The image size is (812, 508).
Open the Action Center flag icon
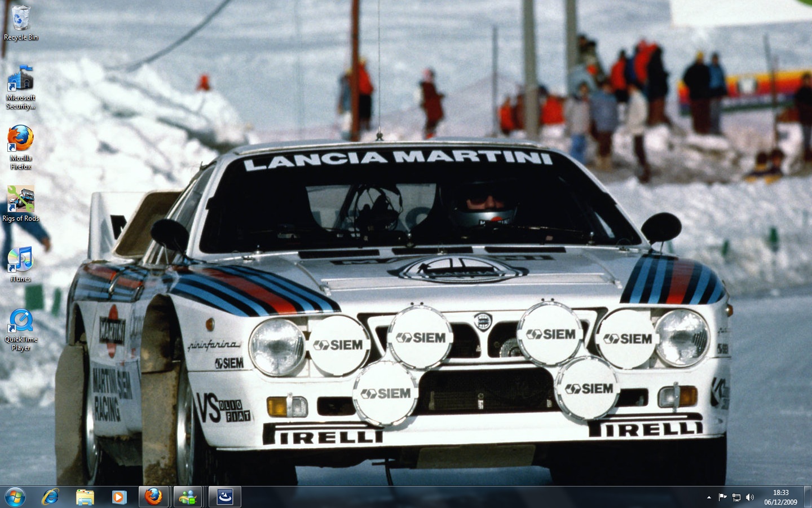click(x=722, y=497)
